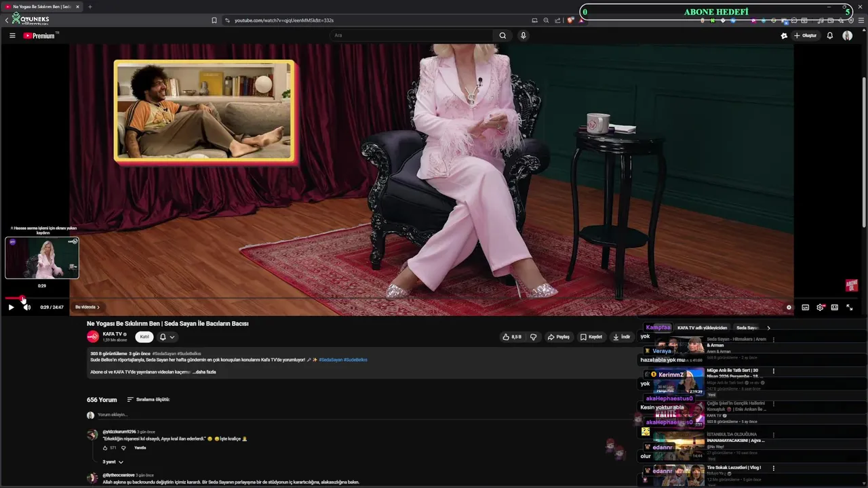Open options for 'Tire Sokak Lezzetleri' video
Screen dimensions: 868x488
click(x=773, y=468)
